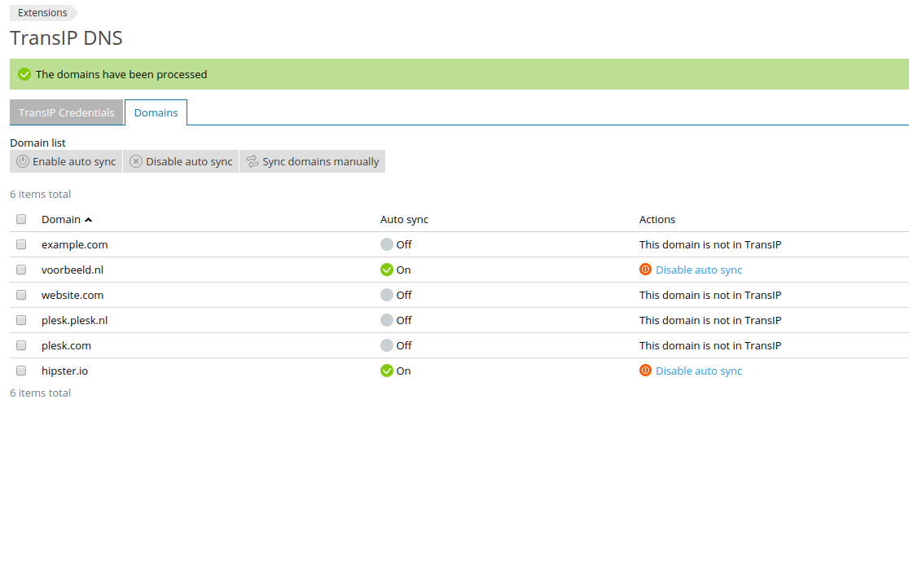Screen dimensions: 909x588
Task: Click the grey Off status icon for website.com
Action: (x=387, y=295)
